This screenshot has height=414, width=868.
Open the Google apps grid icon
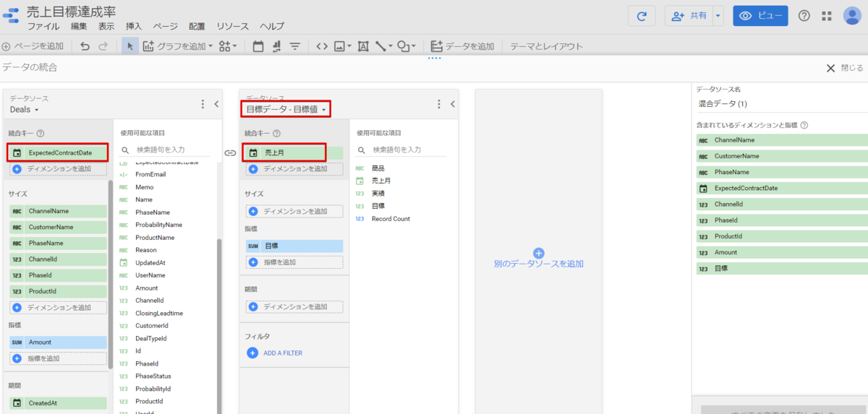tap(827, 16)
